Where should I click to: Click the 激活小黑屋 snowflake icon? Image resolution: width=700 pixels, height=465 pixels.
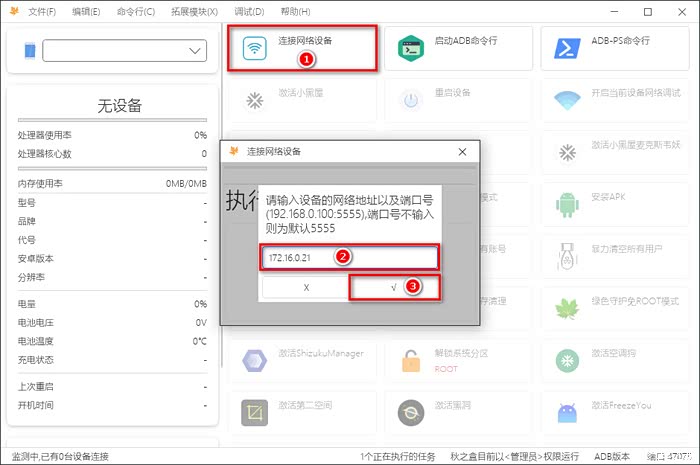255,100
